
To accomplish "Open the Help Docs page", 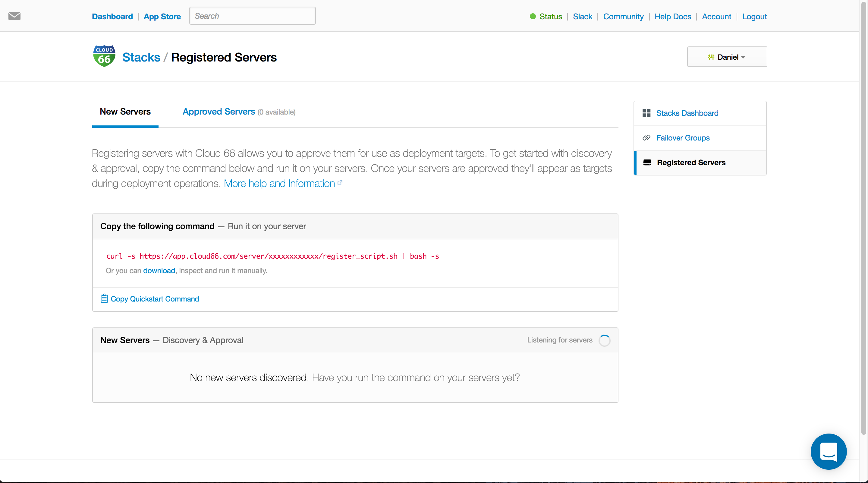I will coord(673,16).
